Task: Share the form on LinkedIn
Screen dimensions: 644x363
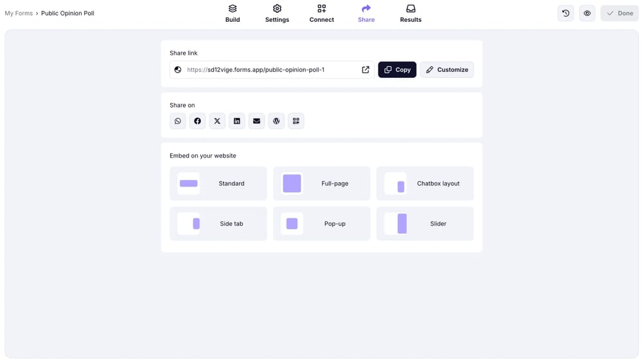Action: click(x=237, y=121)
